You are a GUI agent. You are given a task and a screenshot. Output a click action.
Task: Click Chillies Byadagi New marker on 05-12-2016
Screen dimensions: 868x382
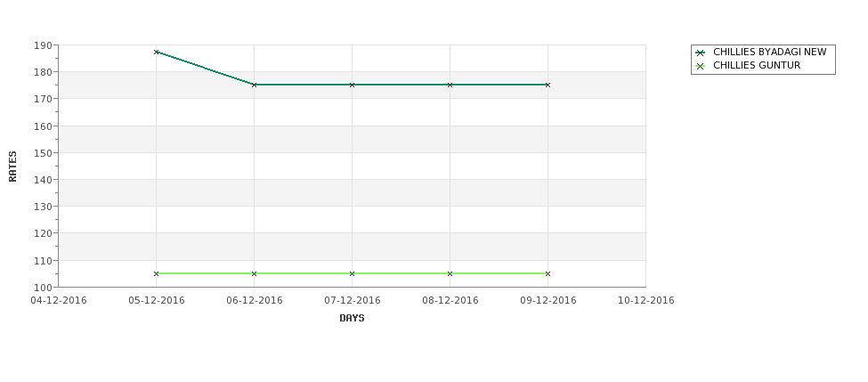156,52
